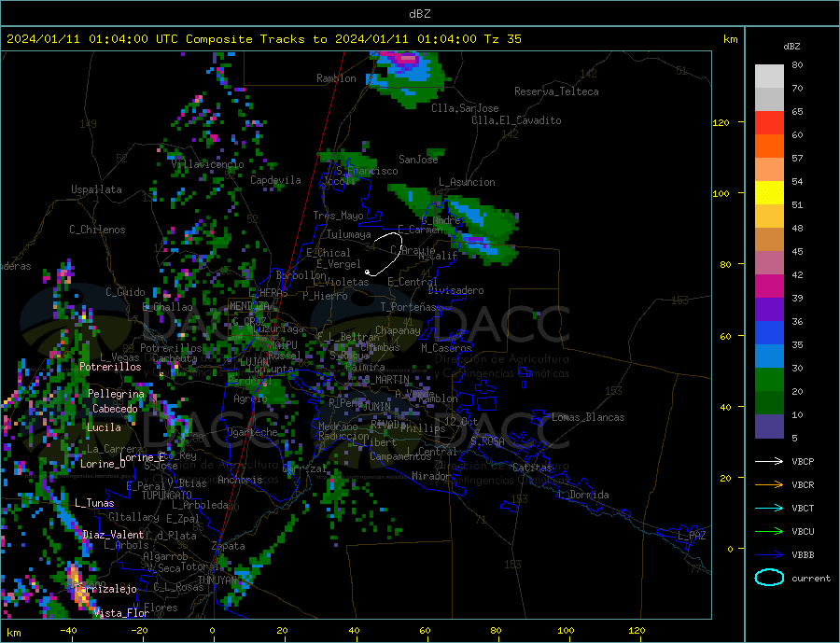Click the 'Uspallata' map label
Image resolution: width=840 pixels, height=643 pixels.
point(96,189)
